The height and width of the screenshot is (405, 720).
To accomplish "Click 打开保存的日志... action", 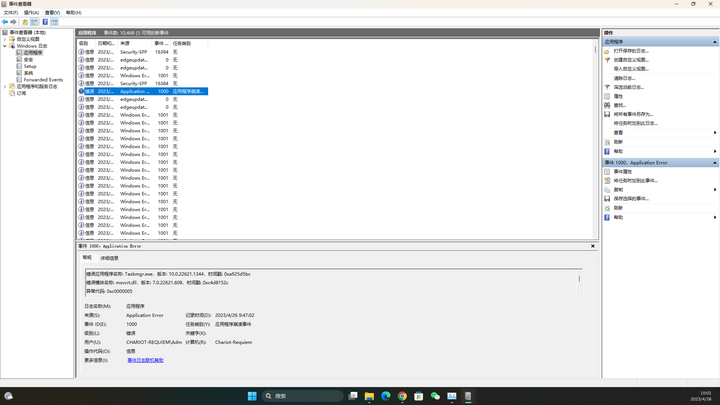I will pyautogui.click(x=631, y=51).
